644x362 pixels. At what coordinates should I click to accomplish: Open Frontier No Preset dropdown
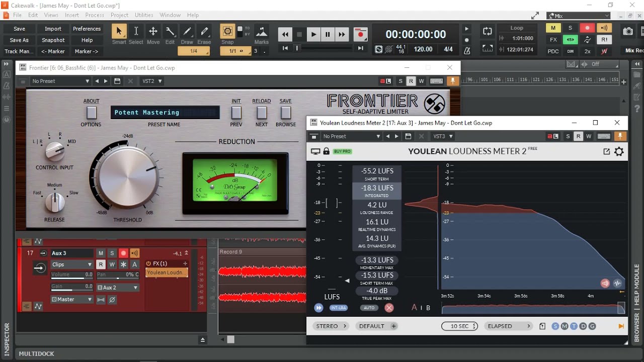pyautogui.click(x=60, y=81)
